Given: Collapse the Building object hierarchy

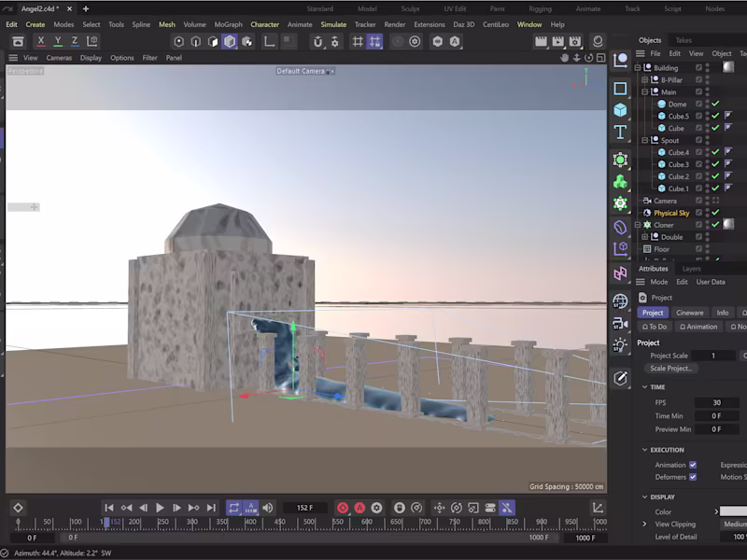Looking at the screenshot, I should [638, 67].
